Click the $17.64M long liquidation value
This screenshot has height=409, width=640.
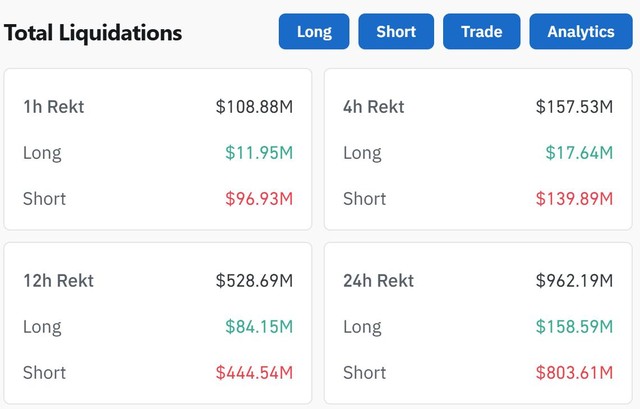click(579, 153)
